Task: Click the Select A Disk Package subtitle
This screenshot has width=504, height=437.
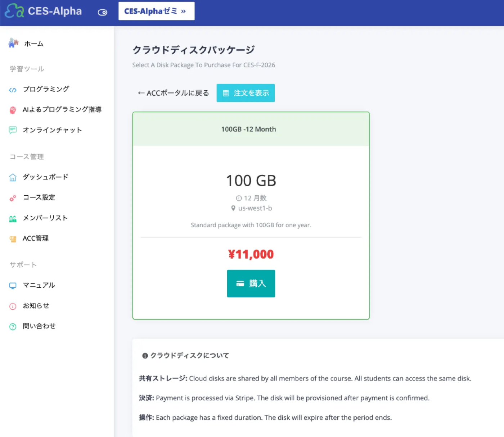Action: (x=204, y=65)
